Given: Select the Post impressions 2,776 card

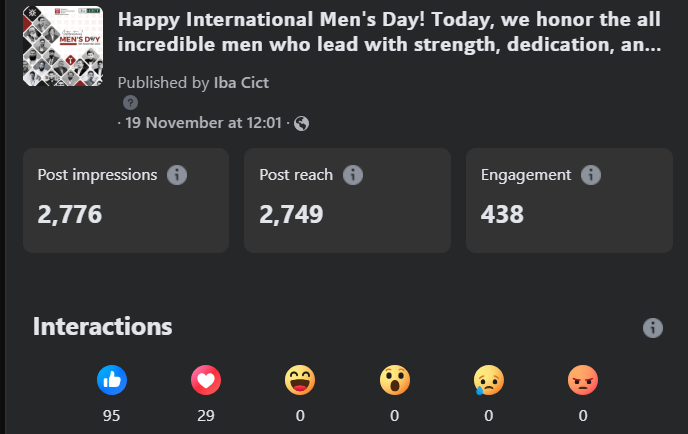Looking at the screenshot, I should tap(126, 200).
